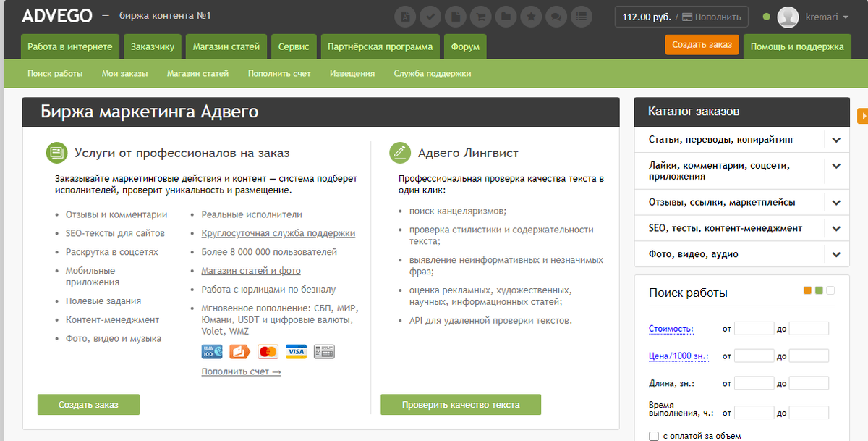Open favorites via the star icon

pyautogui.click(x=532, y=16)
